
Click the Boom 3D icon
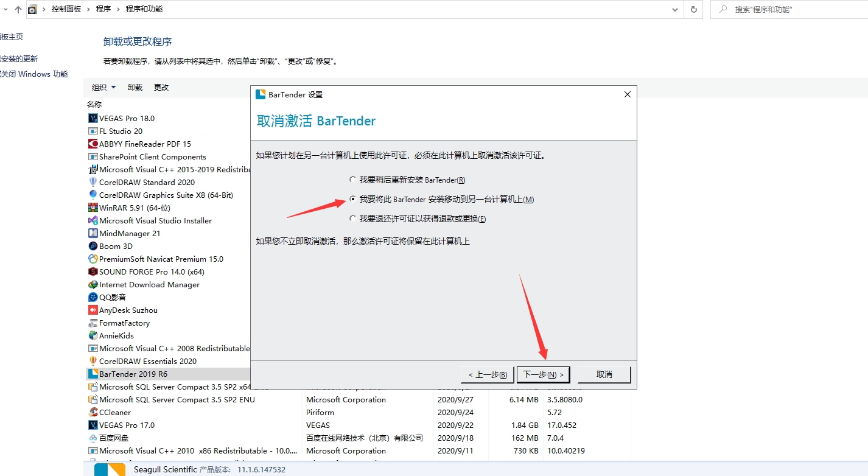[x=93, y=246]
